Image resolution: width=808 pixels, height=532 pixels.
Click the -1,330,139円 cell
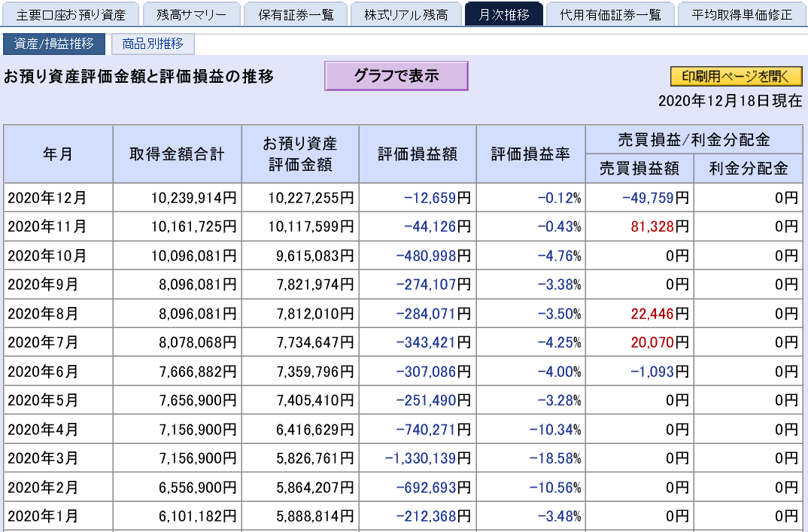pos(418,458)
